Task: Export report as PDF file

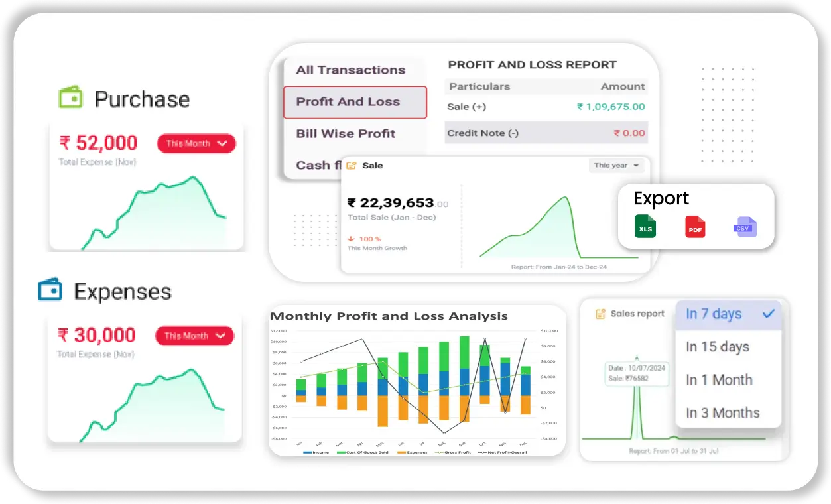Action: tap(695, 227)
